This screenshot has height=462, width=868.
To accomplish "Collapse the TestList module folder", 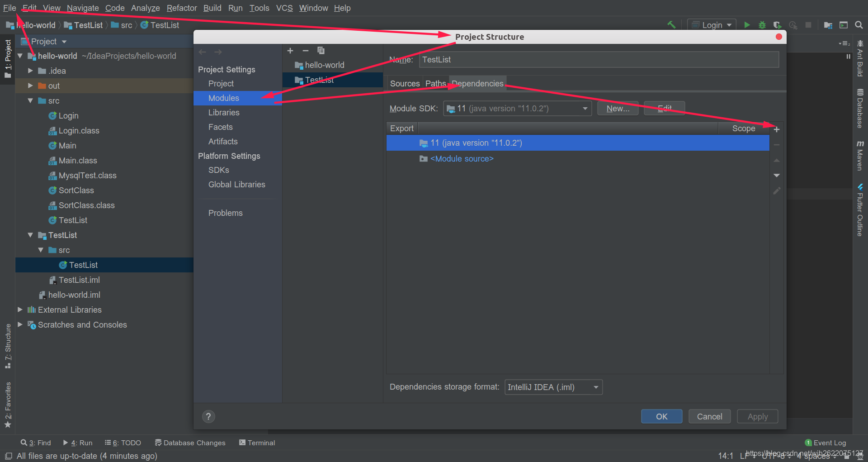I will (30, 235).
